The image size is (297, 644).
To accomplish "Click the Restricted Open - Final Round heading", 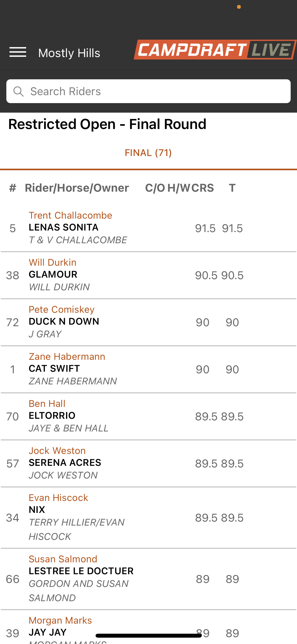I will click(x=107, y=124).
